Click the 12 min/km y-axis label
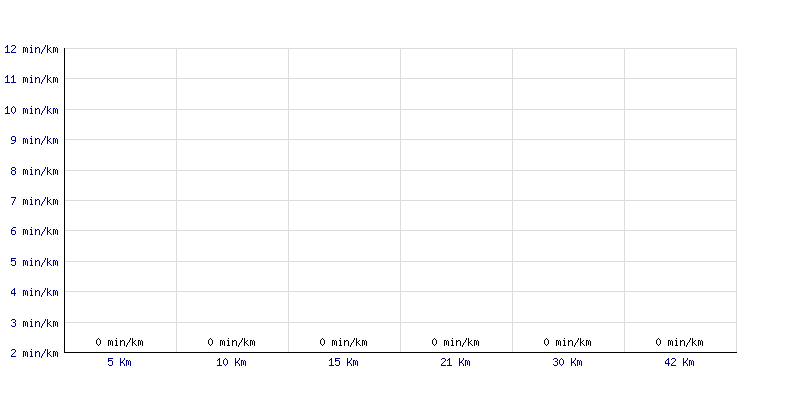Screen dimensions: 800x400 31,49
